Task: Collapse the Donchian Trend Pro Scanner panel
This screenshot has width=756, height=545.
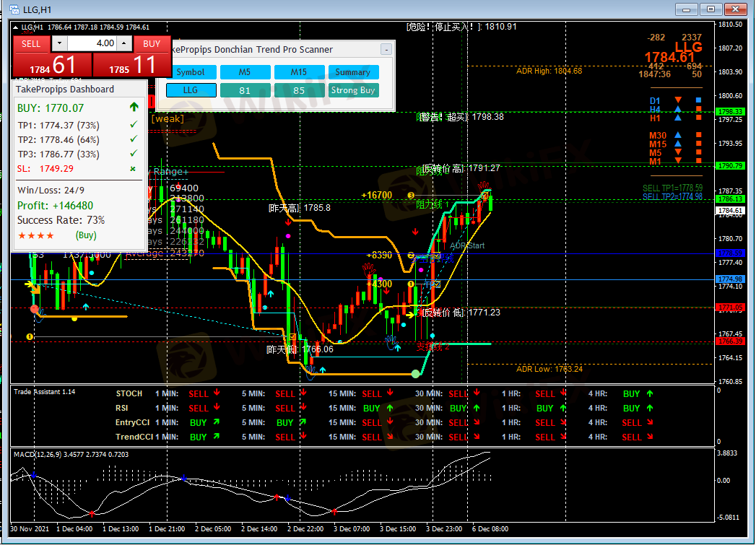Action: (x=386, y=49)
